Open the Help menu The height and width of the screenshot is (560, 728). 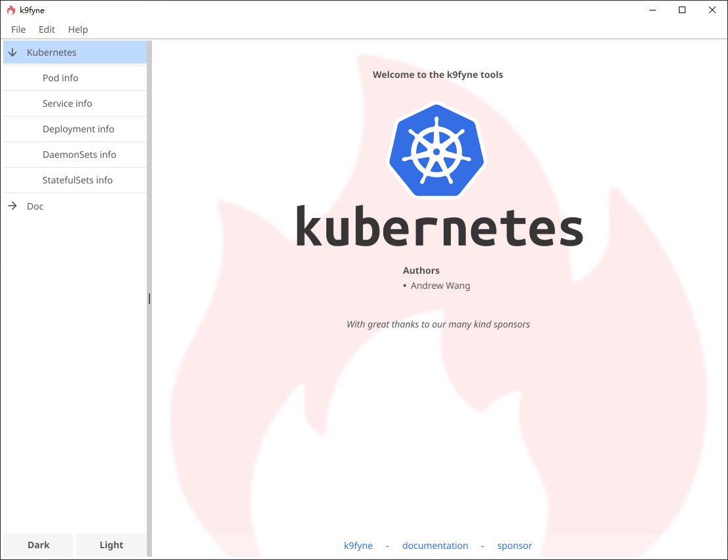(x=78, y=29)
